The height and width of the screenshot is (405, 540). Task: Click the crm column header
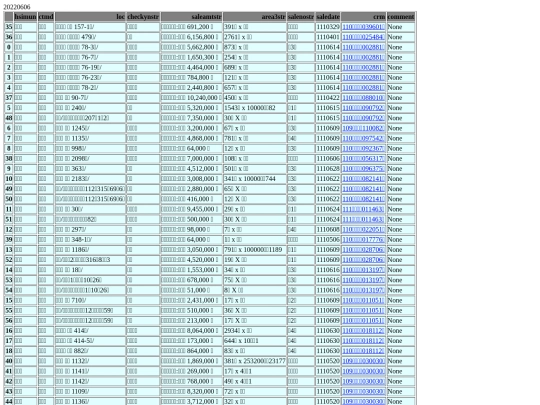coord(363,17)
